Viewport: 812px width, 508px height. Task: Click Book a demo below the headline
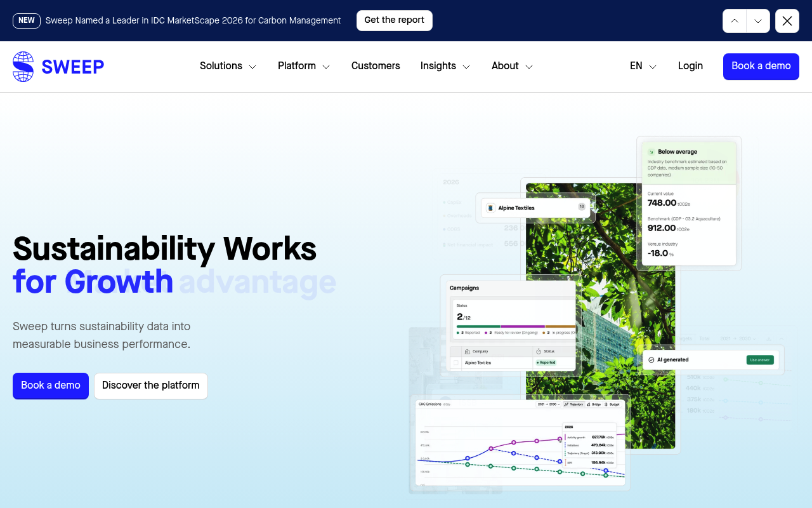tap(51, 386)
